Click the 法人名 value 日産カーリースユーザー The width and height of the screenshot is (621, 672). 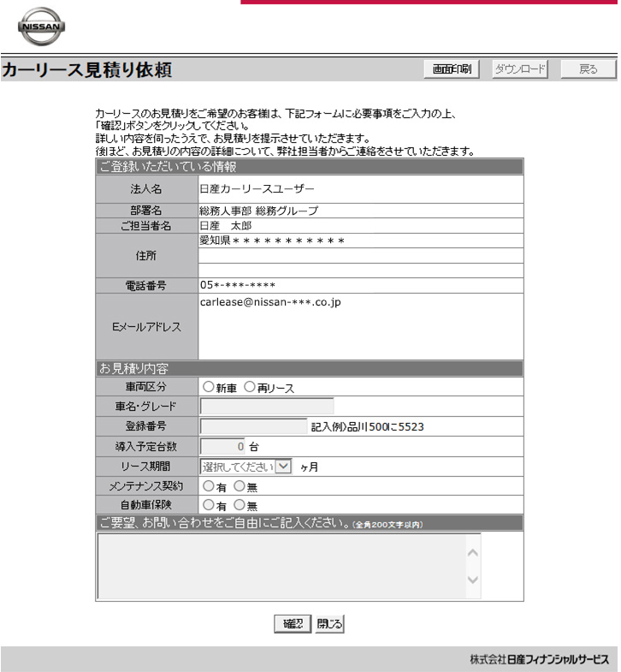tap(257, 189)
